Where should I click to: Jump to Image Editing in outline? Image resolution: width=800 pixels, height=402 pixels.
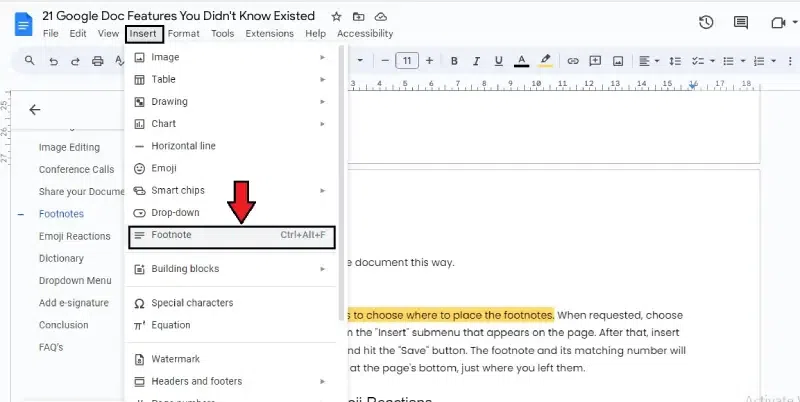[x=69, y=147]
